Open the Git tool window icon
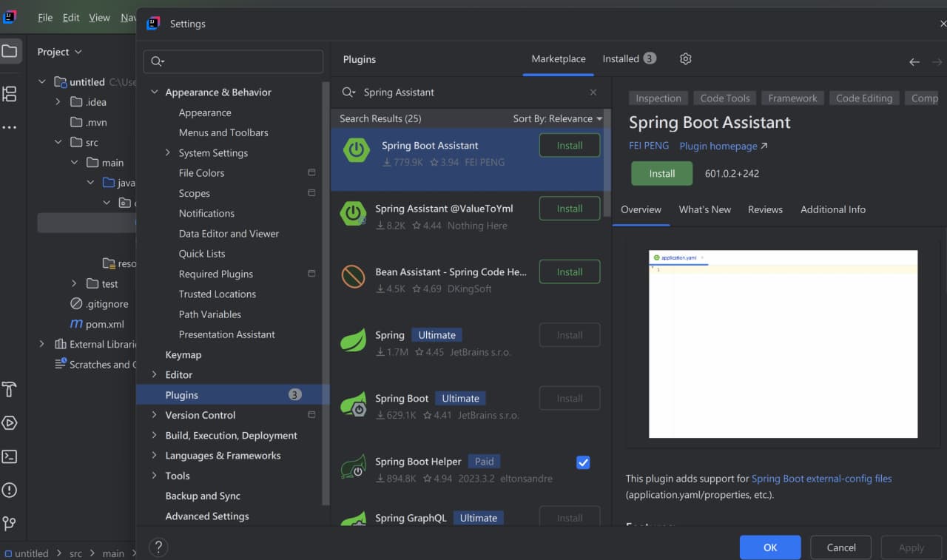 pyautogui.click(x=10, y=523)
